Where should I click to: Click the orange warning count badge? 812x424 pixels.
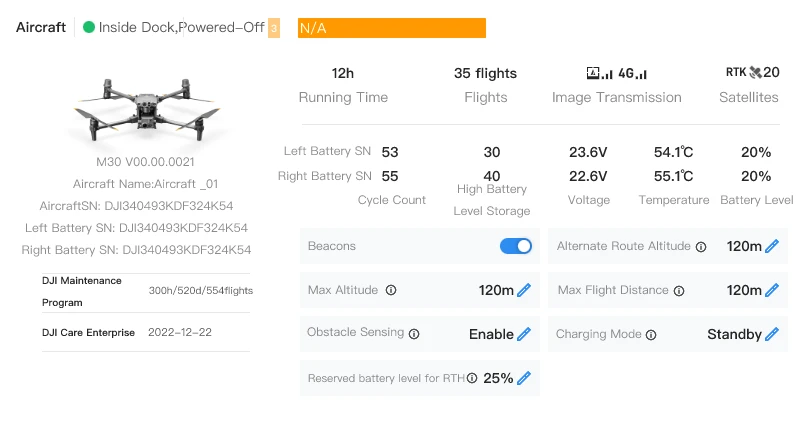tap(274, 28)
